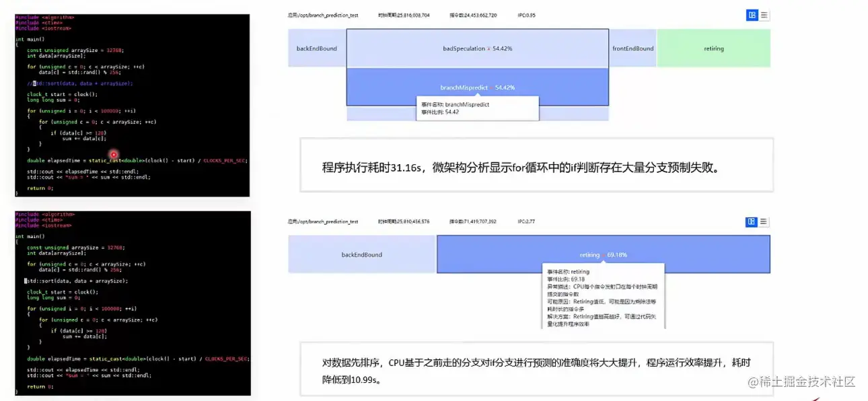Viewport: 868px width, 401px height.
Task: Open code screenshot with commented-out std::sort
Action: [x=132, y=106]
